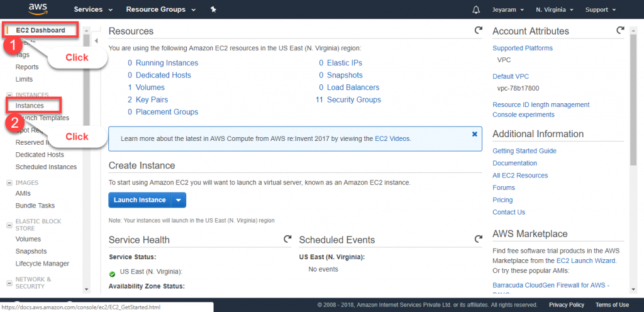The height and width of the screenshot is (312, 644).
Task: Open the Documentation link
Action: (x=514, y=164)
